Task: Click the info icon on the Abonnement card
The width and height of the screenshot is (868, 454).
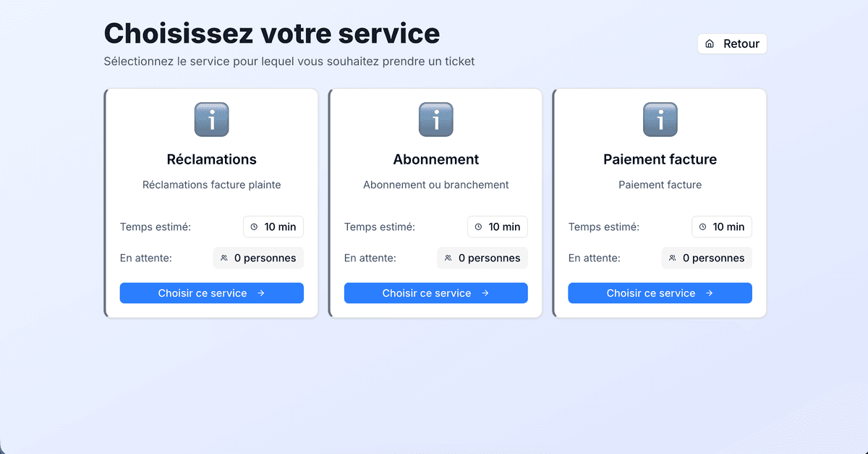Action: click(435, 119)
